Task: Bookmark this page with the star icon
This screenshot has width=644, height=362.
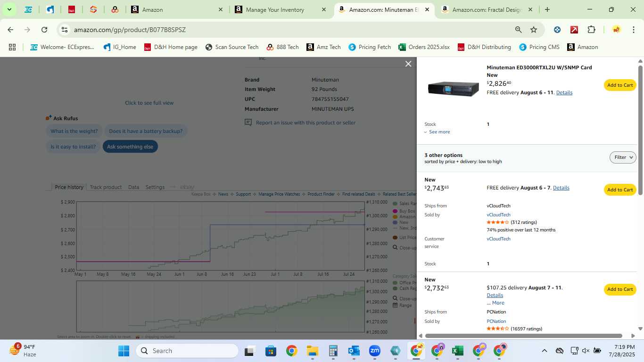Action: coord(534,30)
